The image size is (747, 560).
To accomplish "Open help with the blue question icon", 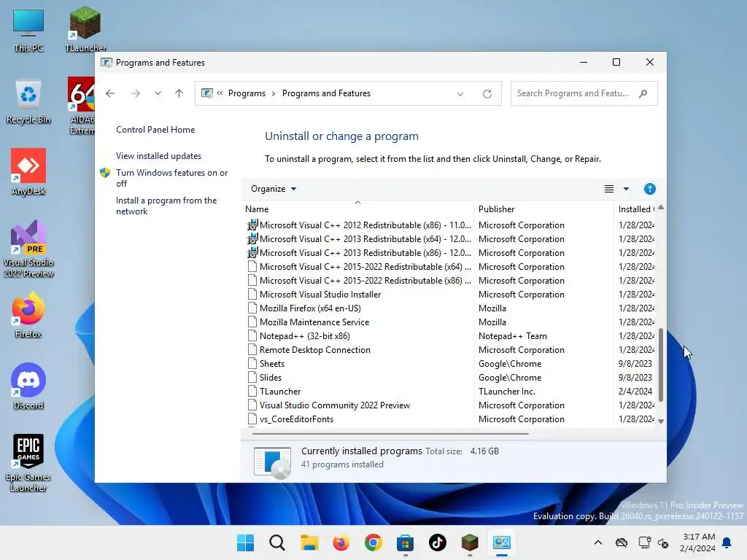I will pos(649,189).
